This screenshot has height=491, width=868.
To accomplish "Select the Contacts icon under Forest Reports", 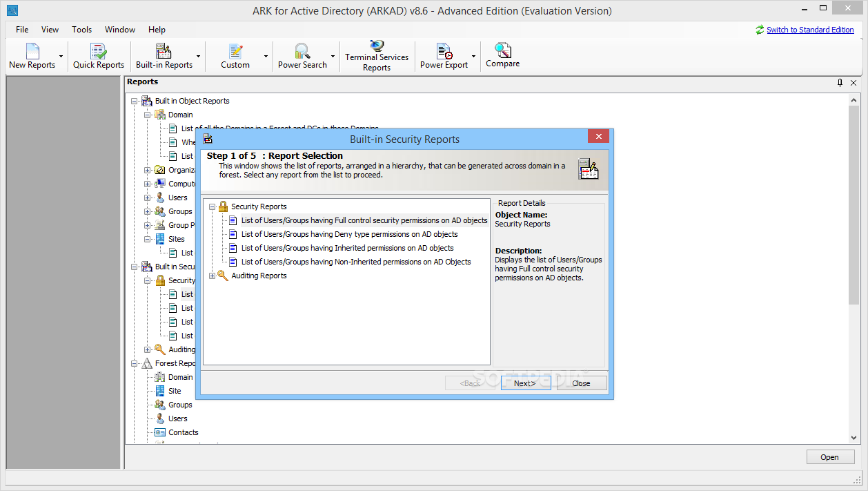I will [160, 432].
